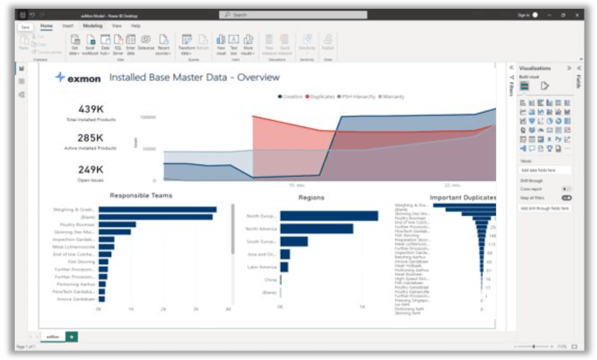Choose the Funnel visualization
Viewport: 597px width, 360px height.
click(532, 121)
